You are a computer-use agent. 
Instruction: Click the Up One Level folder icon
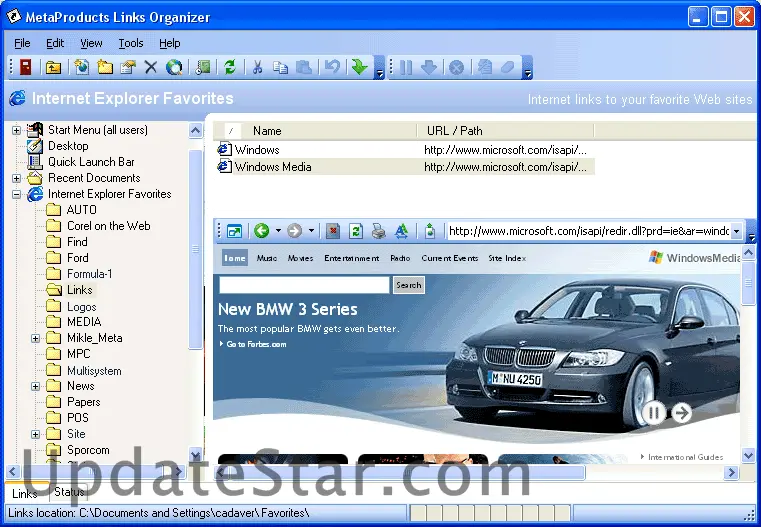tap(53, 67)
